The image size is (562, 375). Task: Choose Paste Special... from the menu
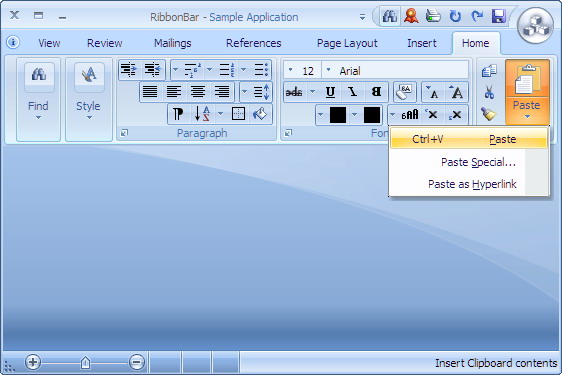click(x=469, y=162)
